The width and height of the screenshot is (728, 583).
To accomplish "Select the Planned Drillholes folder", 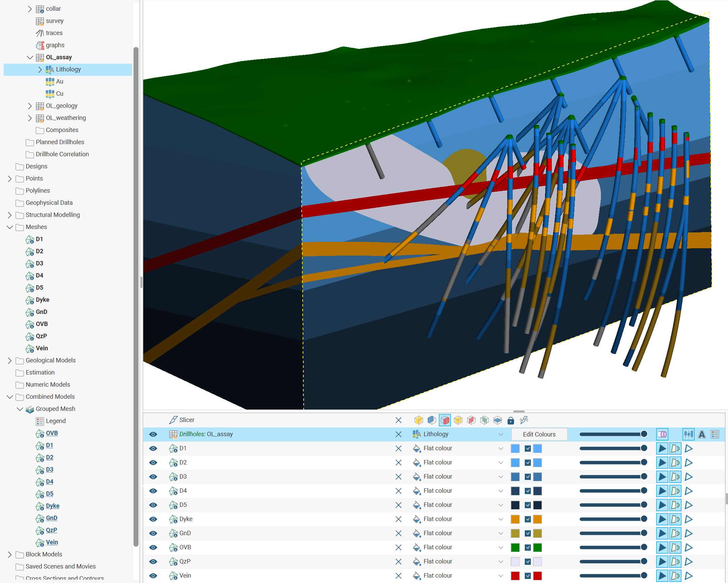I will (x=60, y=142).
